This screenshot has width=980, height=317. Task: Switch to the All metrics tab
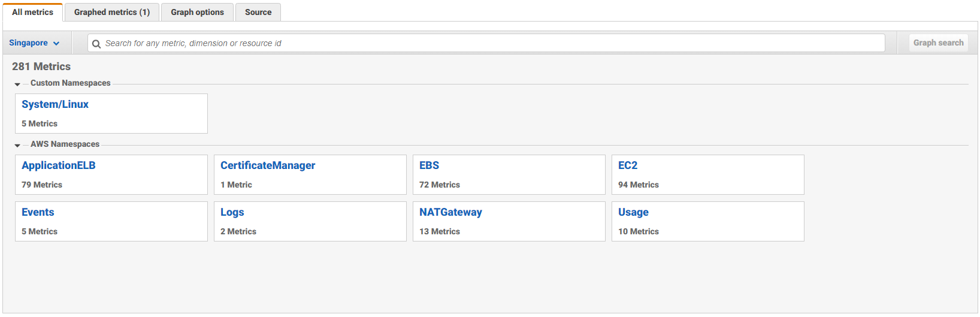(32, 12)
